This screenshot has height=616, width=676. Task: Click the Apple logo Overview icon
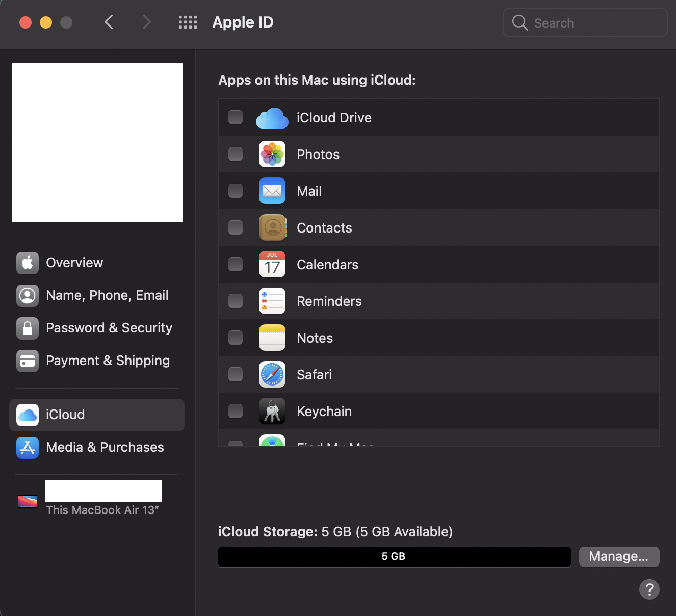pos(28,263)
